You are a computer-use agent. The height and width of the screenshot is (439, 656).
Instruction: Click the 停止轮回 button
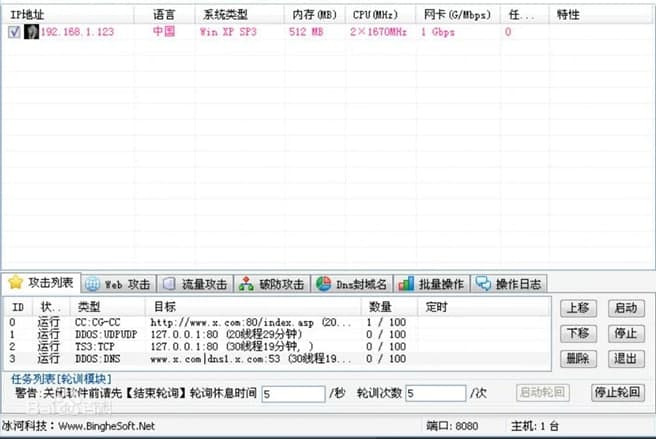(x=618, y=393)
